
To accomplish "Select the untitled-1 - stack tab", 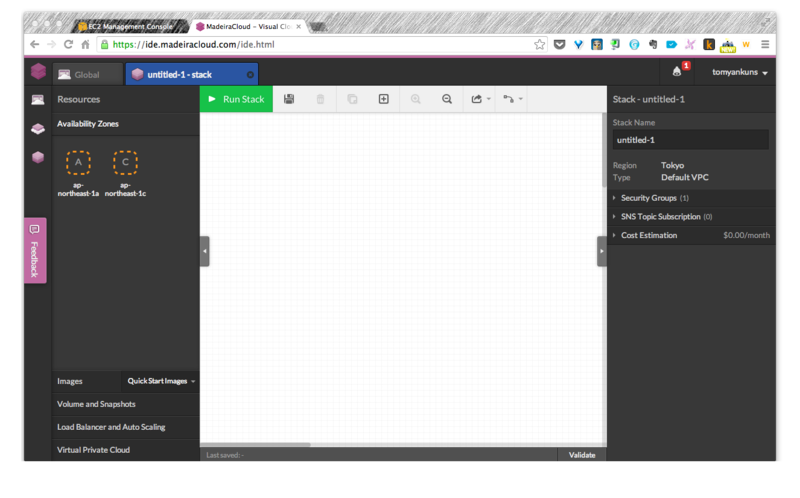I will tap(191, 74).
